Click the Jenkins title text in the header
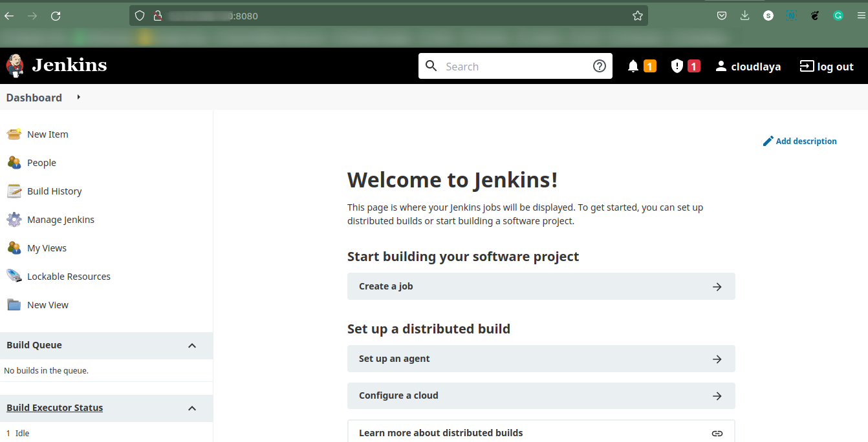The width and height of the screenshot is (868, 442). [69, 65]
